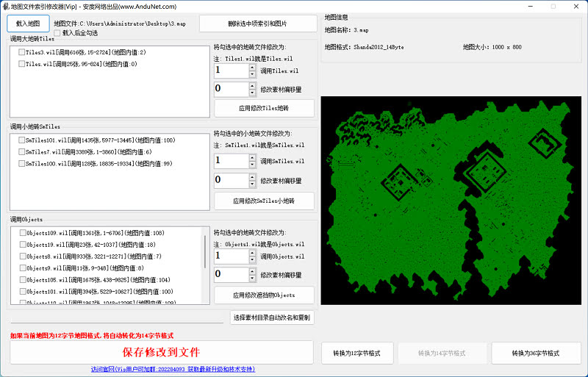Minimize the window
This screenshot has width=588, height=377.
531,7
